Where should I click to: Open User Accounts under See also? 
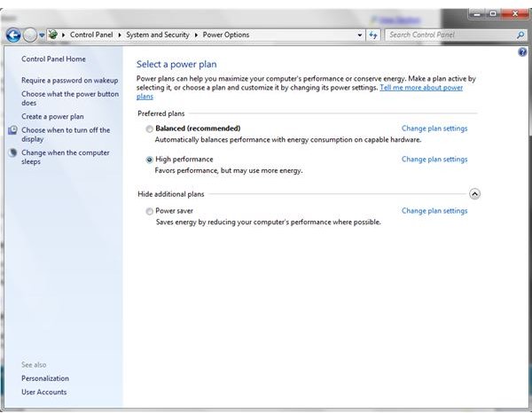44,392
